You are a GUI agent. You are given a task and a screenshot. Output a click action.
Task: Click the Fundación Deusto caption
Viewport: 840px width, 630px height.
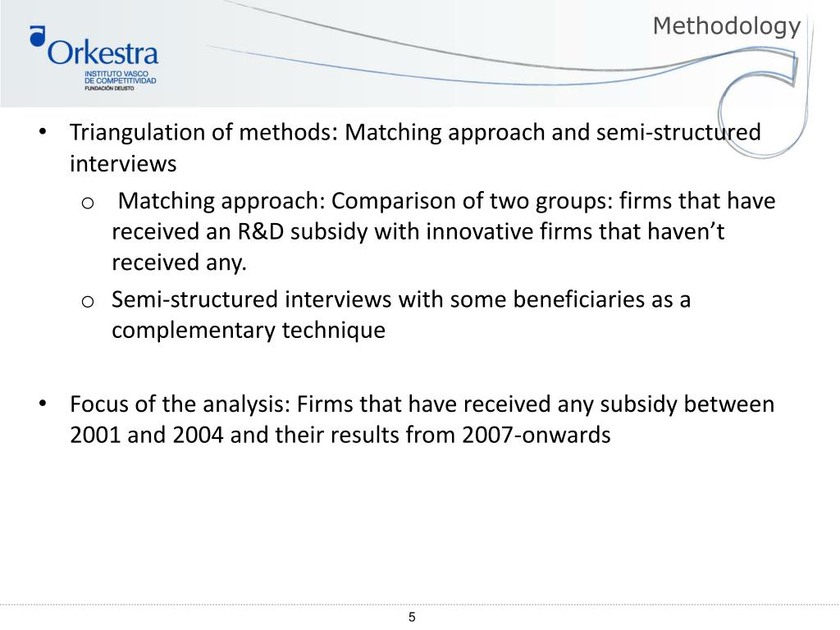(x=109, y=89)
